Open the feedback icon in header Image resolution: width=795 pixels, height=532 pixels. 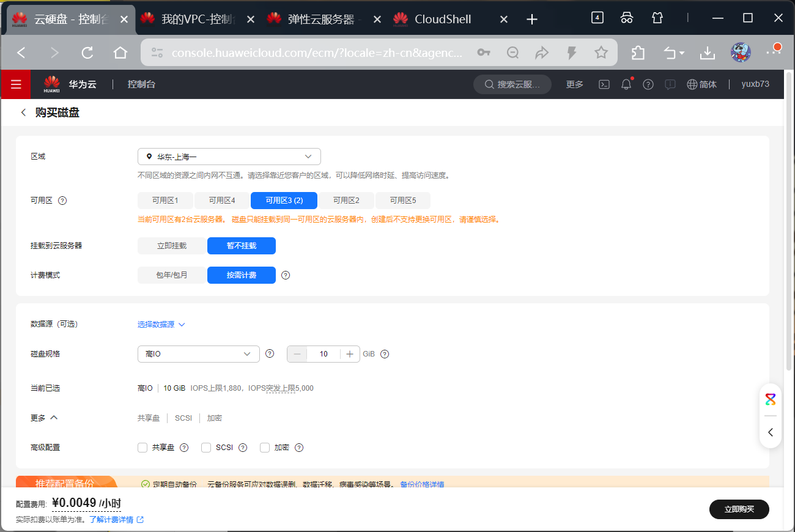pos(670,84)
